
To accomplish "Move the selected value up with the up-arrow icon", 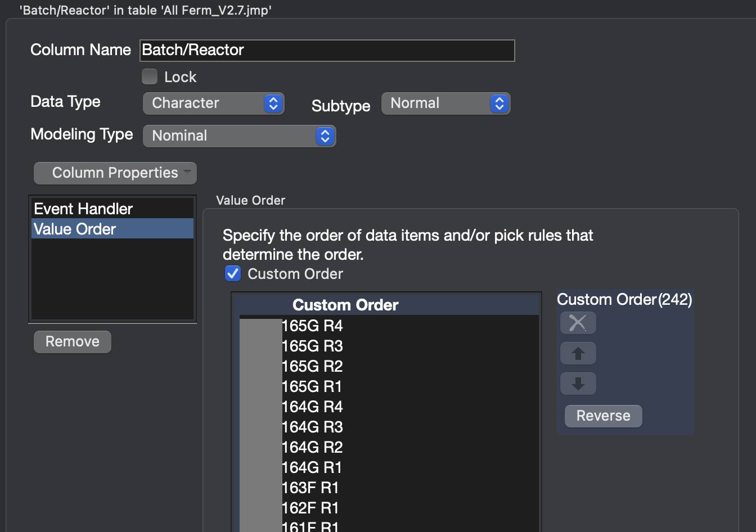I will tap(578, 353).
